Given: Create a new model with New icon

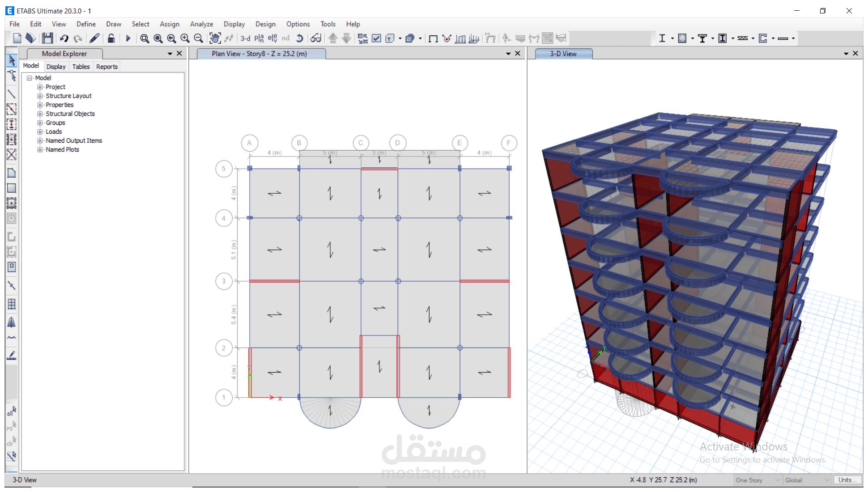Looking at the screenshot, I should click(17, 38).
